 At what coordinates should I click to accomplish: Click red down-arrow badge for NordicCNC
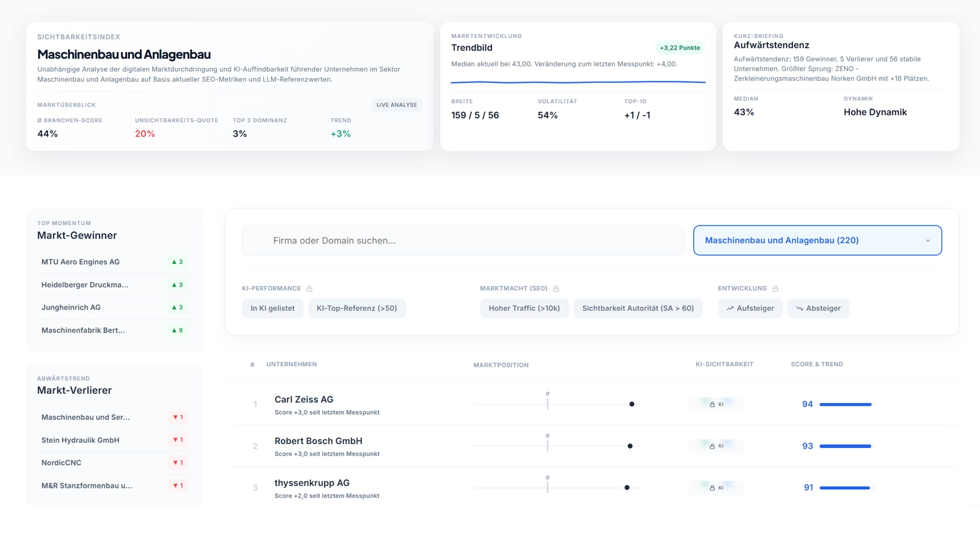tap(177, 463)
